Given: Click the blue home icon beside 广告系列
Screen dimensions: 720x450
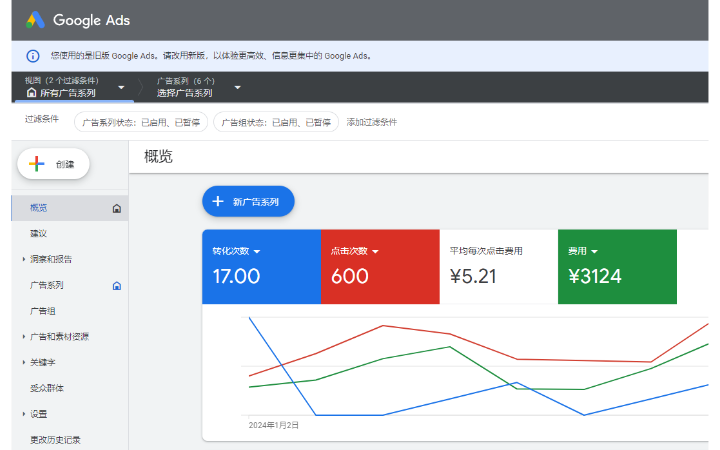Looking at the screenshot, I should [117, 286].
